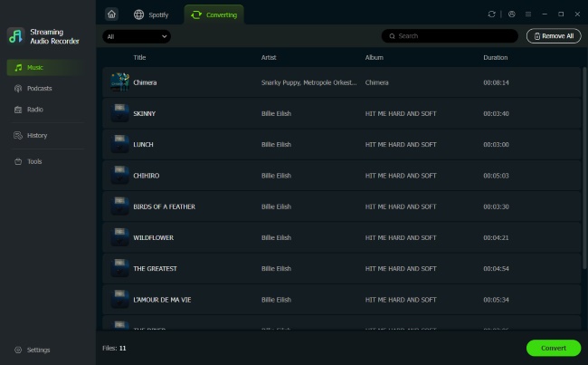
Task: Click the Chimera album cell
Action: pos(377,82)
